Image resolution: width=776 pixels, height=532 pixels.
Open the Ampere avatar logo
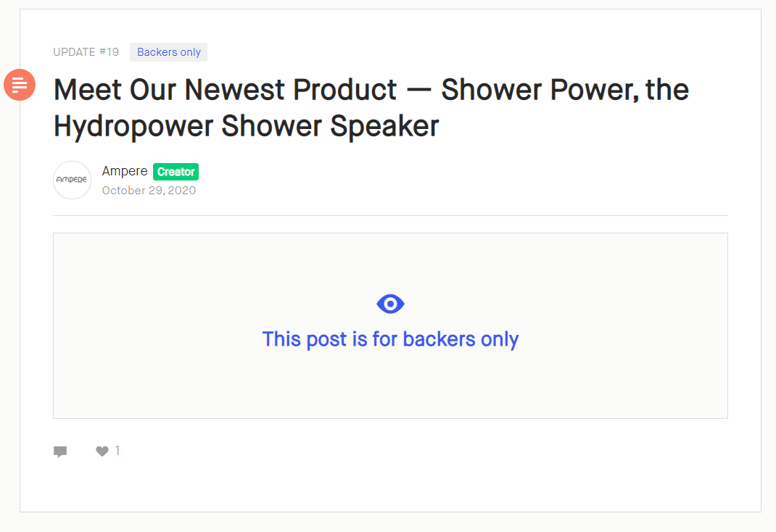pyautogui.click(x=73, y=180)
